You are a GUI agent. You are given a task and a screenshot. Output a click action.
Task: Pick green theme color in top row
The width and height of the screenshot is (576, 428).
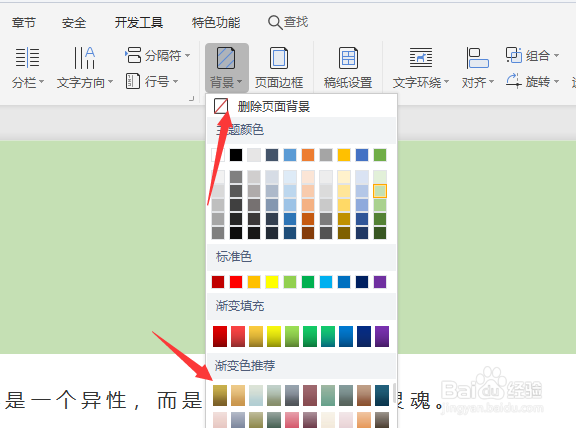coord(380,155)
